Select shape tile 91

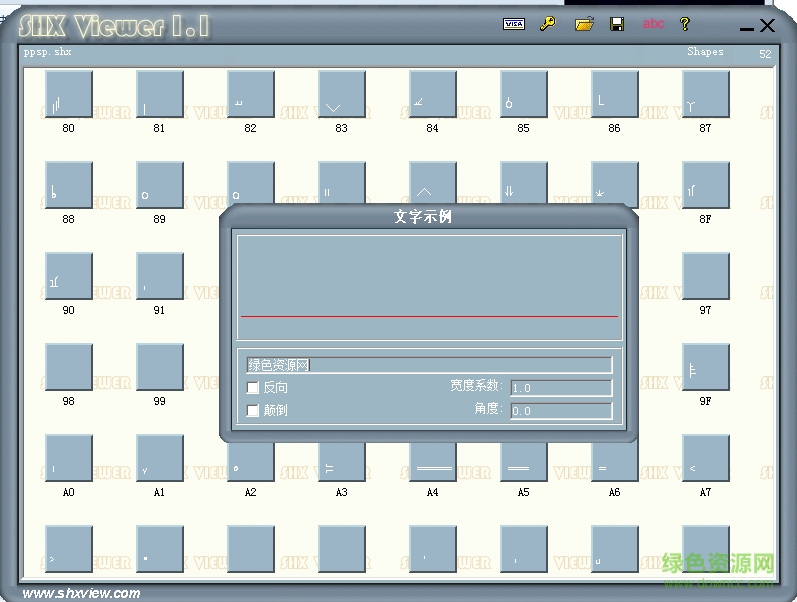coord(160,276)
